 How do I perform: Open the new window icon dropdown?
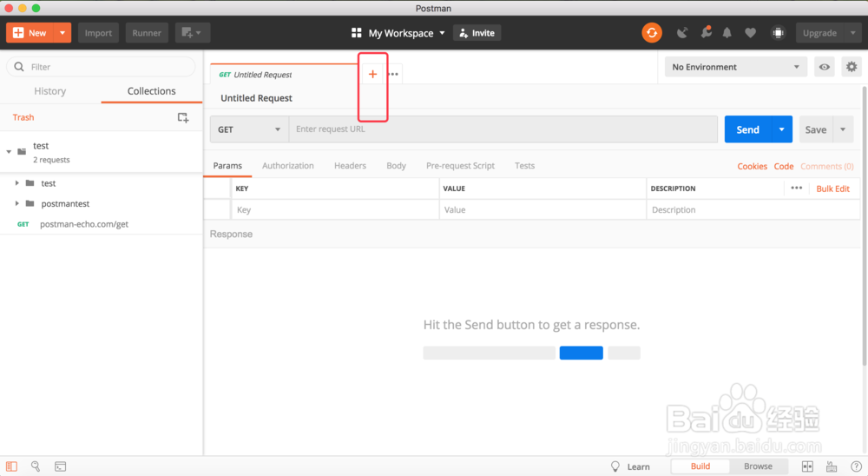click(192, 33)
